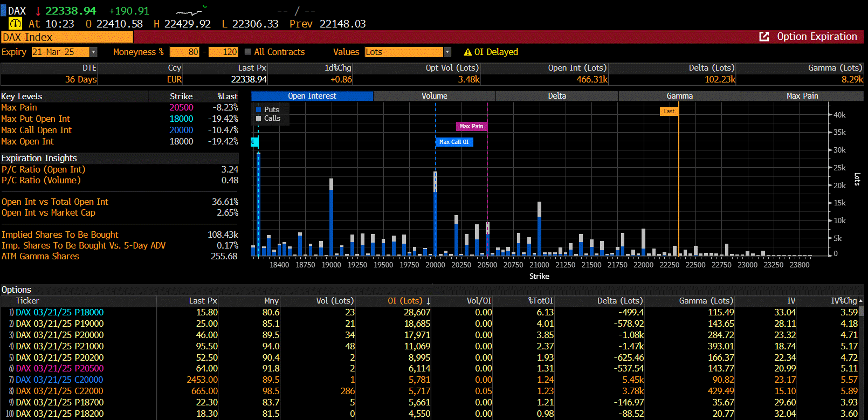Screen dimensions: 868x420
Task: Click the 19000 strike open interest bar
Action: [331, 217]
